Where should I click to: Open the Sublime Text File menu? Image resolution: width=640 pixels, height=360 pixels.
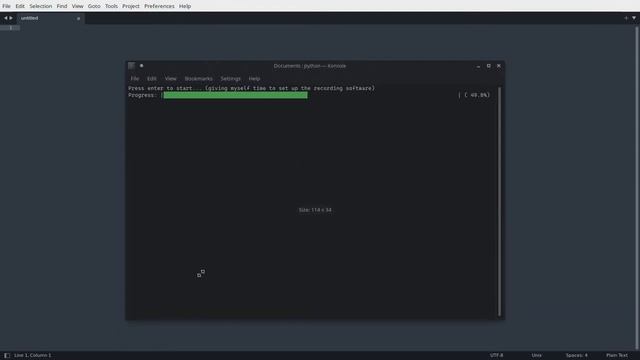[x=6, y=6]
